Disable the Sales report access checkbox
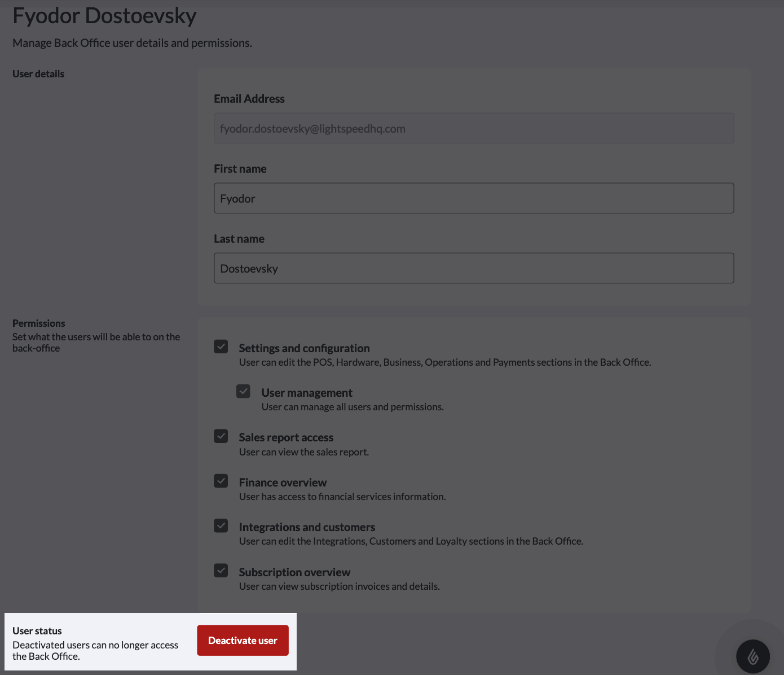 pos(221,436)
